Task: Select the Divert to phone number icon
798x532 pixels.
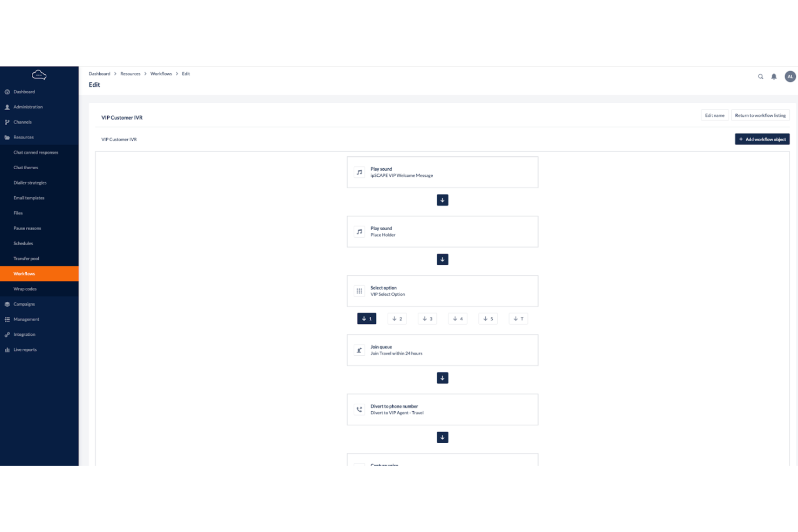Action: click(359, 409)
